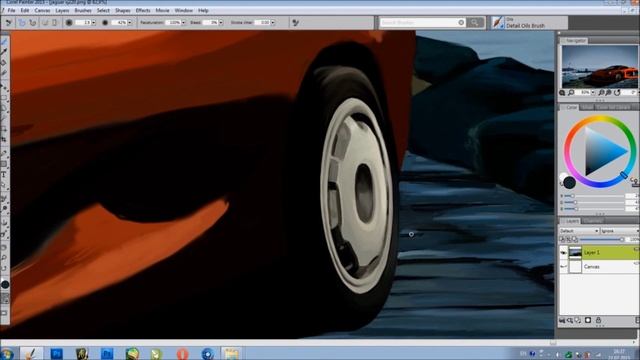The height and width of the screenshot is (360, 640).
Task: Open the Detail Oils Brush selector
Action: (529, 22)
